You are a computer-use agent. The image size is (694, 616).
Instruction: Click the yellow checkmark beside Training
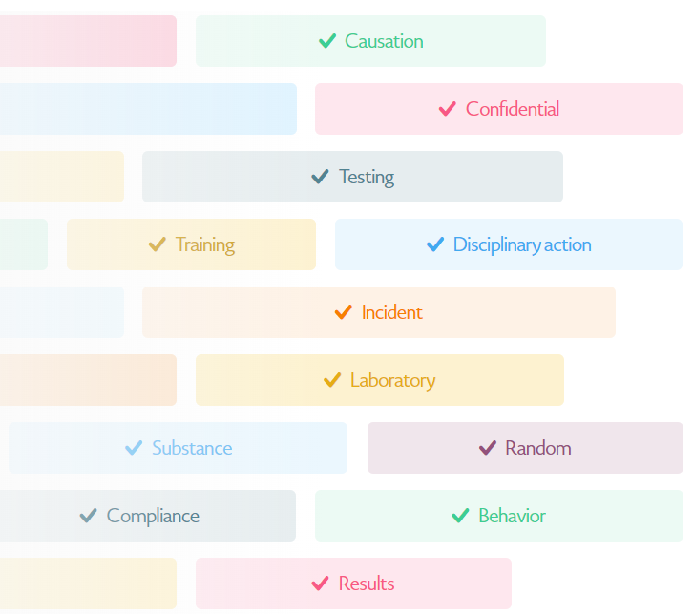point(158,244)
